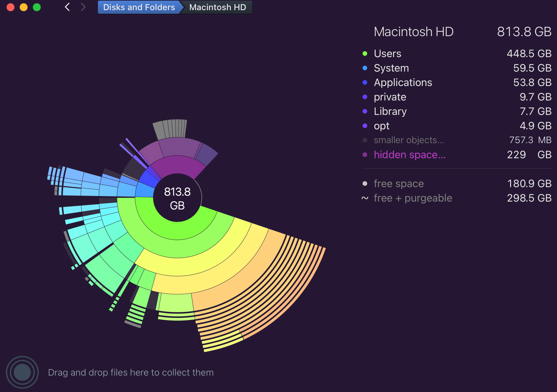The height and width of the screenshot is (392, 557).
Task: Click the 757.3 MB smaller objects size
Action: (530, 140)
